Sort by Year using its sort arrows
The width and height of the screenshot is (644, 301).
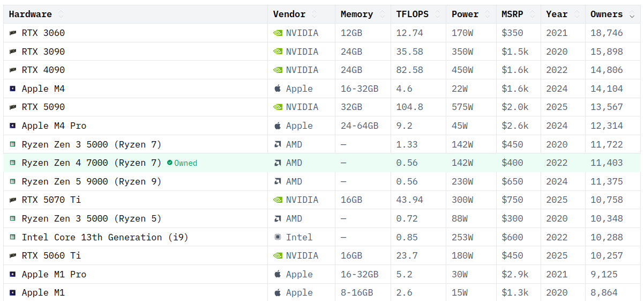[x=576, y=14]
